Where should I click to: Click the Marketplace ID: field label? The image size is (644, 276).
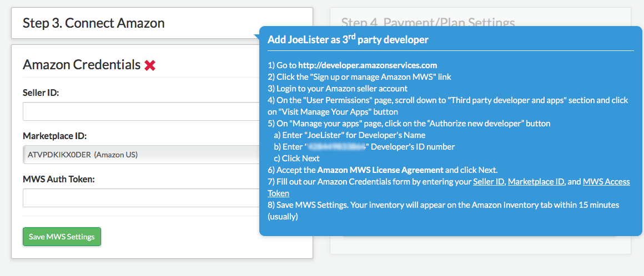pos(54,136)
